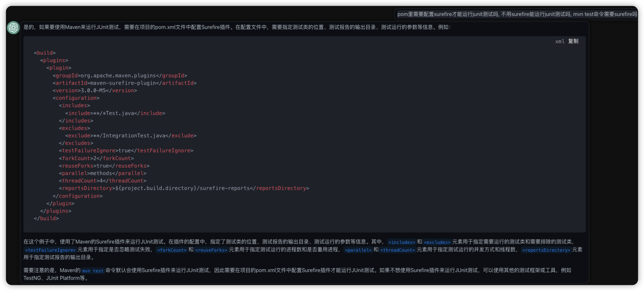Click the surefire-reports reportsDirectory code line
The height and width of the screenshot is (291, 644).
[184, 188]
